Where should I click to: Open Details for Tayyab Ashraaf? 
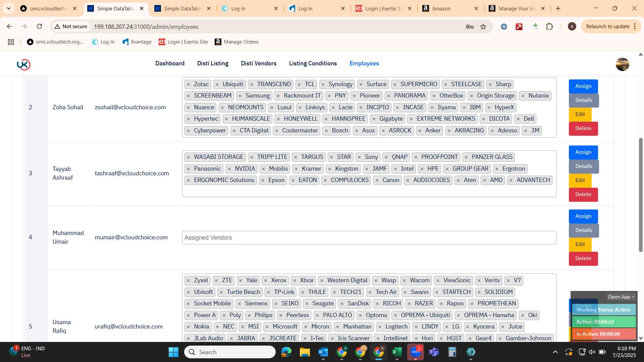click(584, 167)
